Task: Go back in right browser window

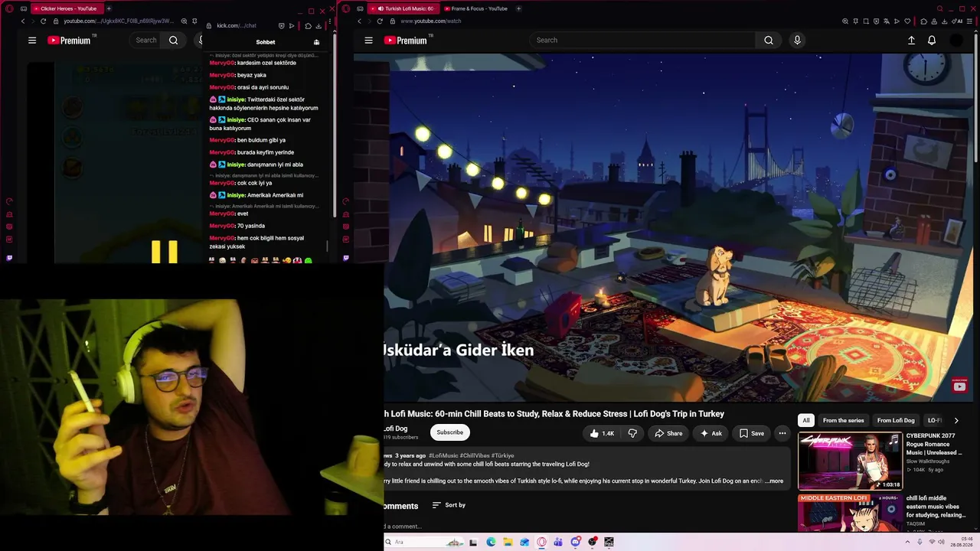Action: point(359,21)
